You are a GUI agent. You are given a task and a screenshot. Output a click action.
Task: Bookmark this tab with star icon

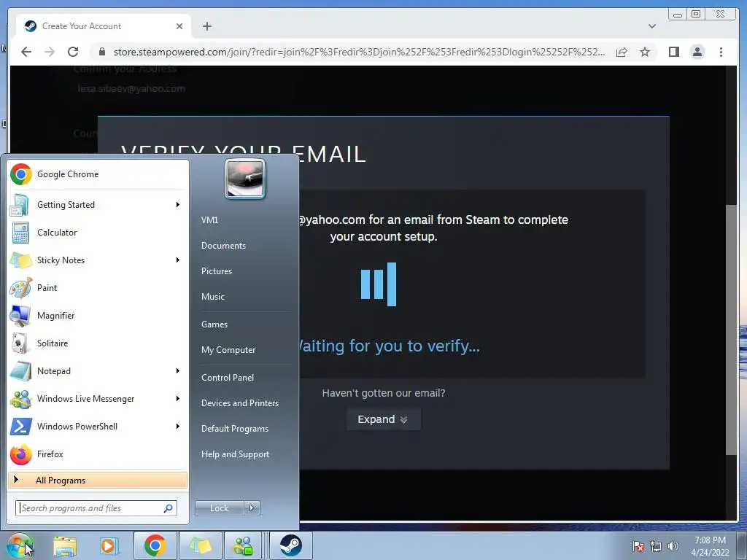tap(645, 52)
